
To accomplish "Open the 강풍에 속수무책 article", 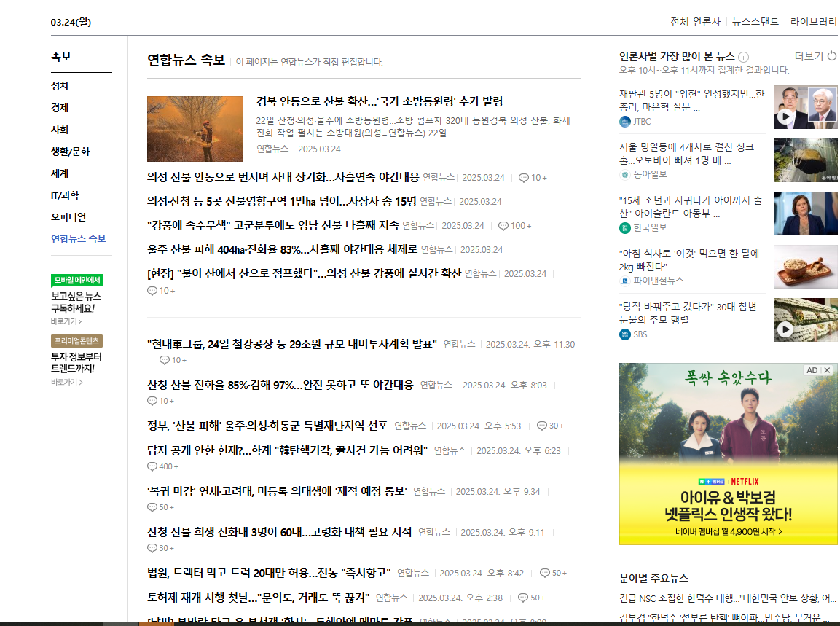I will tap(272, 225).
